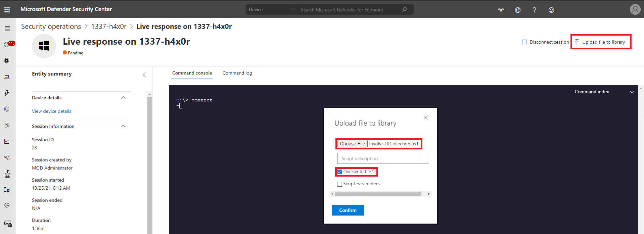
Task: Click the search magnifier icon
Action: (x=404, y=10)
